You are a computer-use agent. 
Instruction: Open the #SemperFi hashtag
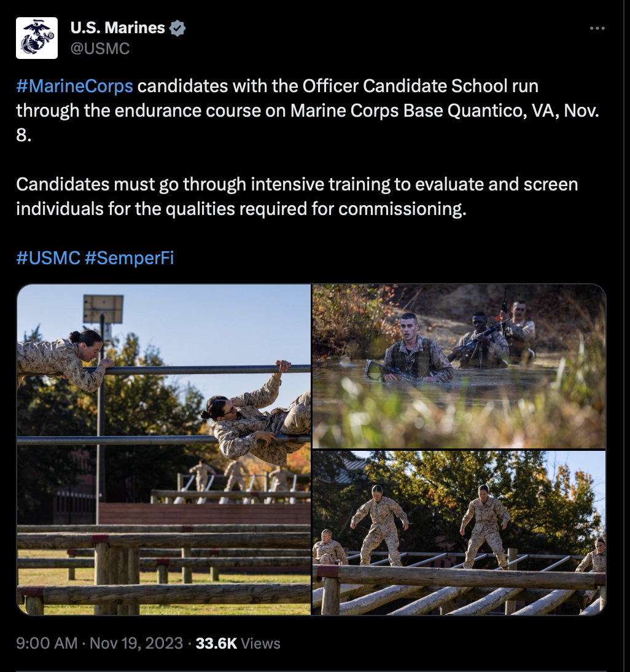coord(130,258)
